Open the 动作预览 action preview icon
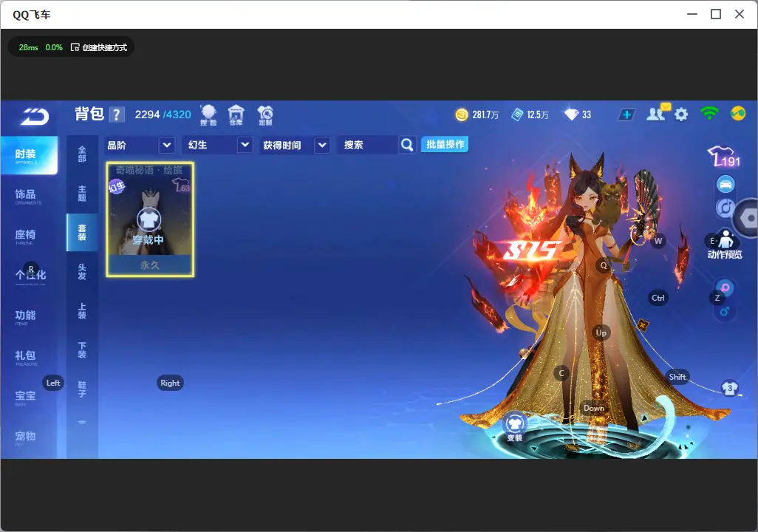 [725, 245]
